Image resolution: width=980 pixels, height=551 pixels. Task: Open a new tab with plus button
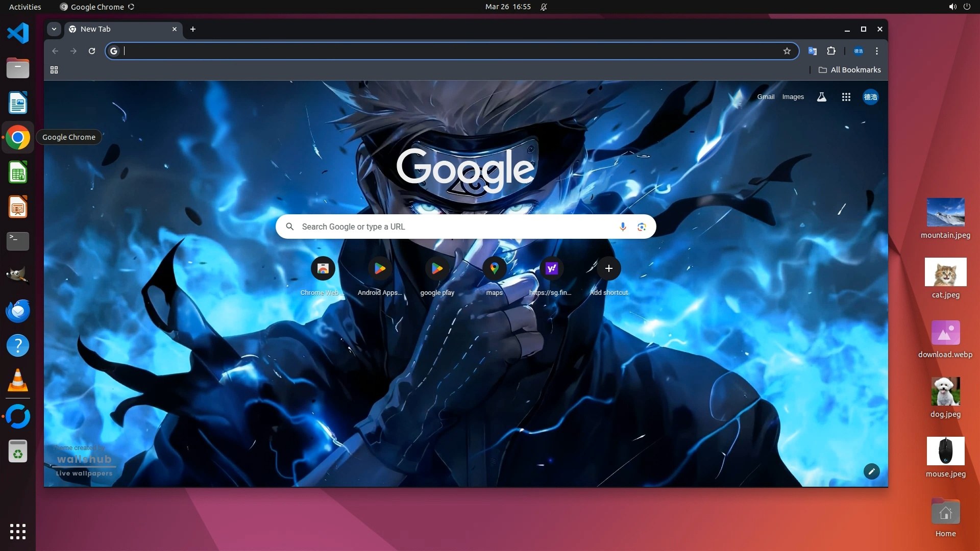pyautogui.click(x=193, y=29)
